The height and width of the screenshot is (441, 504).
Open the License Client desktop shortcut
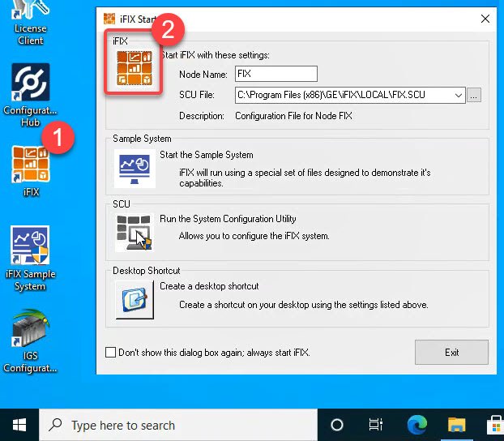point(30,23)
